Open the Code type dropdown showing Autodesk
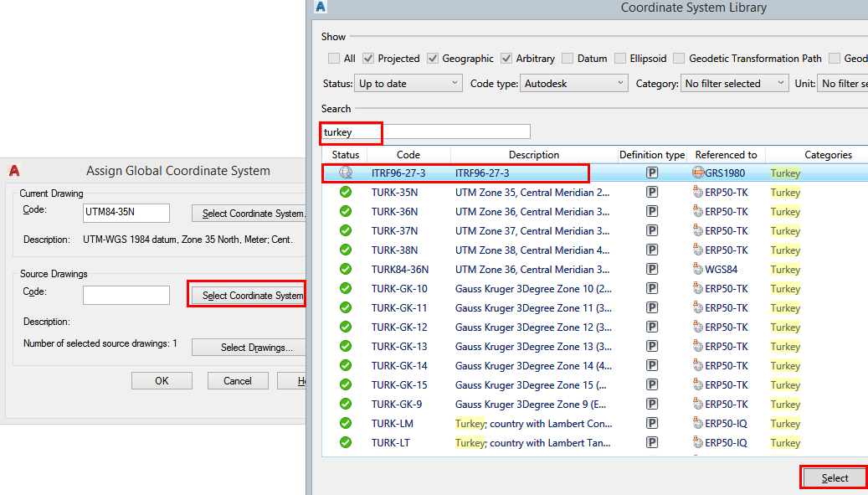 point(573,84)
